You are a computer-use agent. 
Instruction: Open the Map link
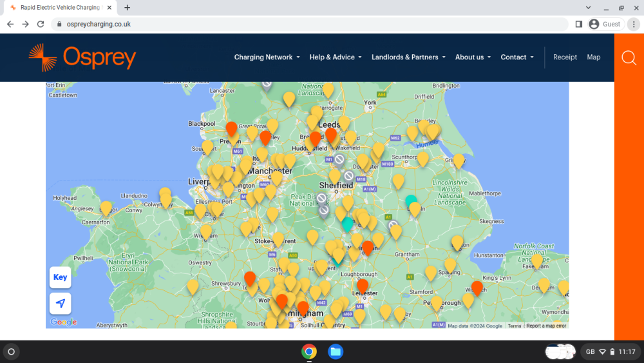click(x=594, y=57)
